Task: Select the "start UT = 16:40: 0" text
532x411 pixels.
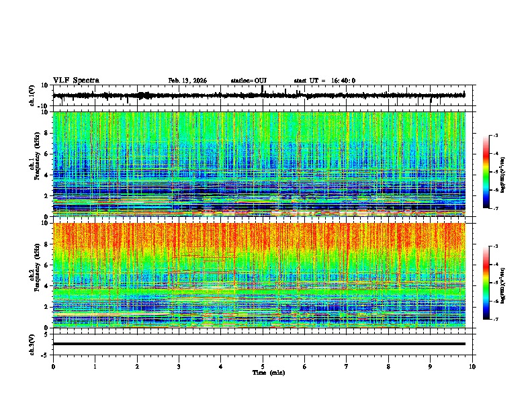Action: pyautogui.click(x=324, y=81)
